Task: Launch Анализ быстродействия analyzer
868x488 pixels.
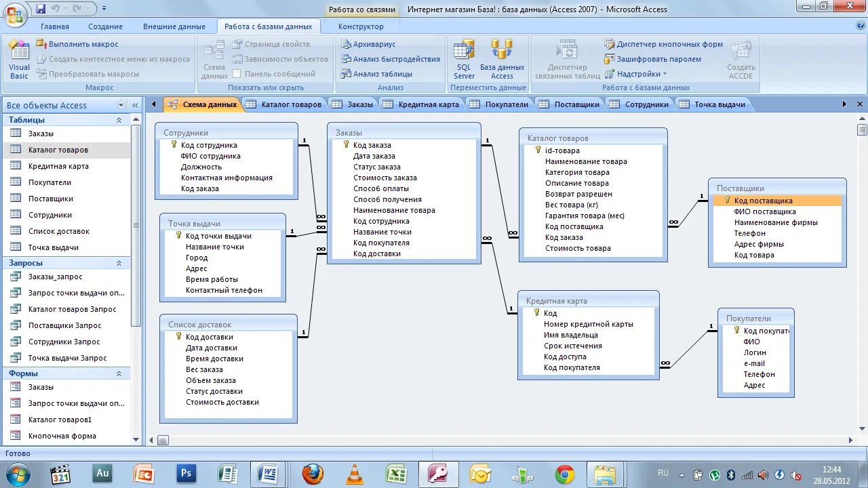Action: click(x=390, y=59)
